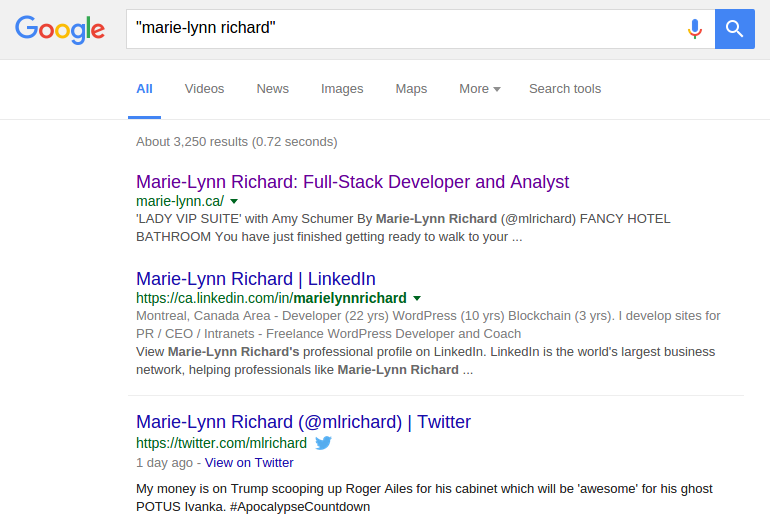Open Search tools options
770x532 pixels.
tap(565, 89)
